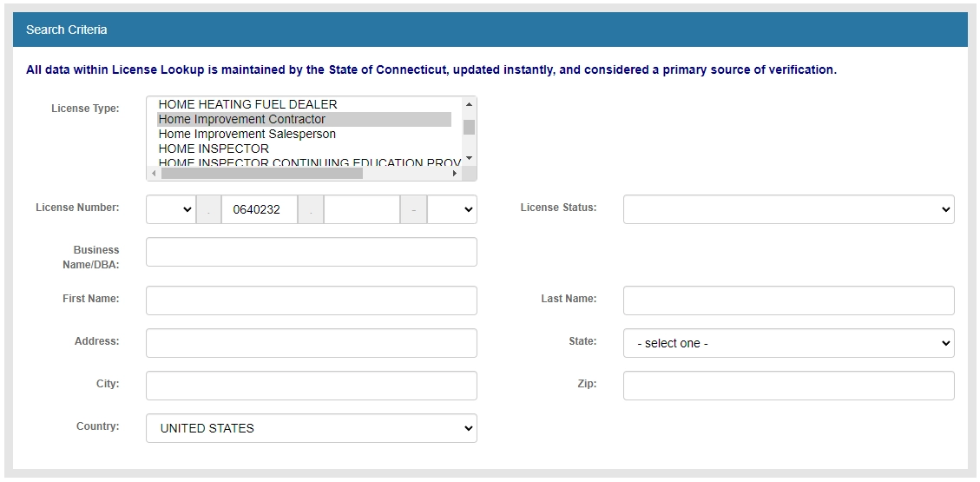Choose Home Improvement Salesperson option
Viewport: 980px width, 482px height.
[x=247, y=134]
